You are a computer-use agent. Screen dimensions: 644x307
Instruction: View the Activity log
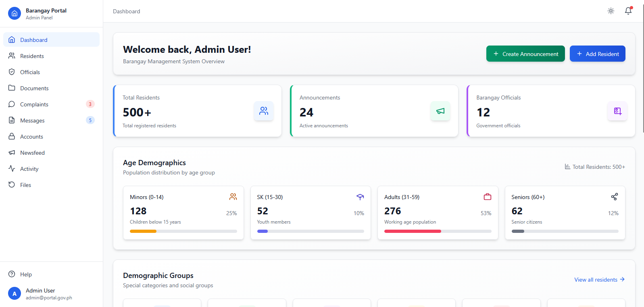52,168
